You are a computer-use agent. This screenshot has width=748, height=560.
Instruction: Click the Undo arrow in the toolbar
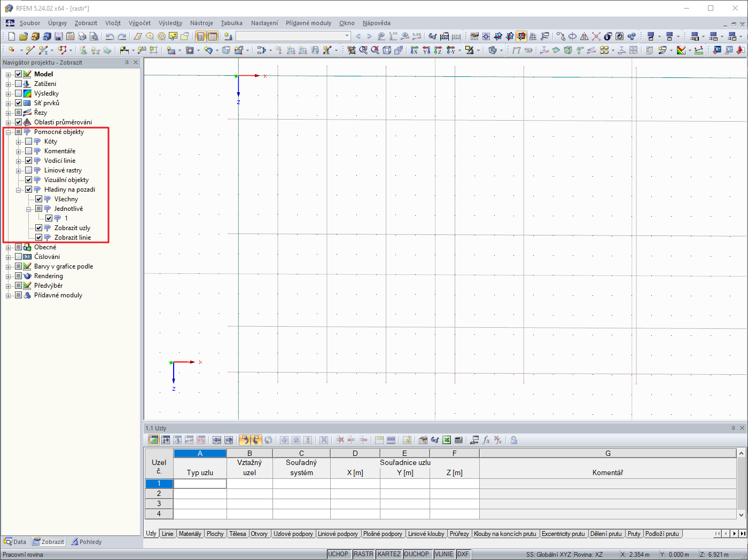110,36
